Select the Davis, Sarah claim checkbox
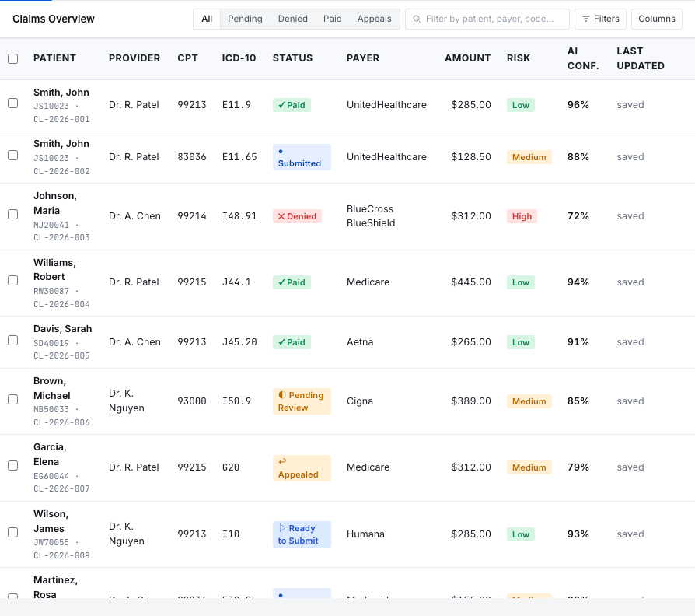 pyautogui.click(x=13, y=341)
